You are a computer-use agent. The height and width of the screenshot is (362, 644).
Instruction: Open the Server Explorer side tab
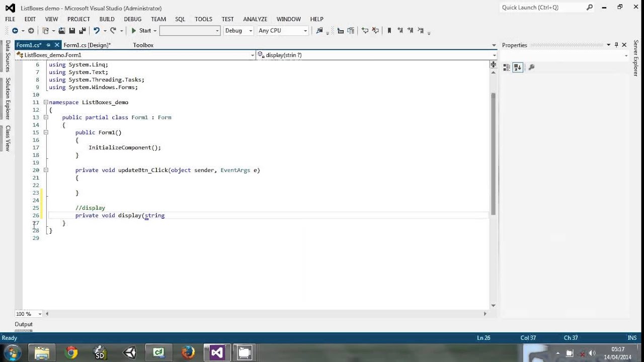[x=636, y=58]
